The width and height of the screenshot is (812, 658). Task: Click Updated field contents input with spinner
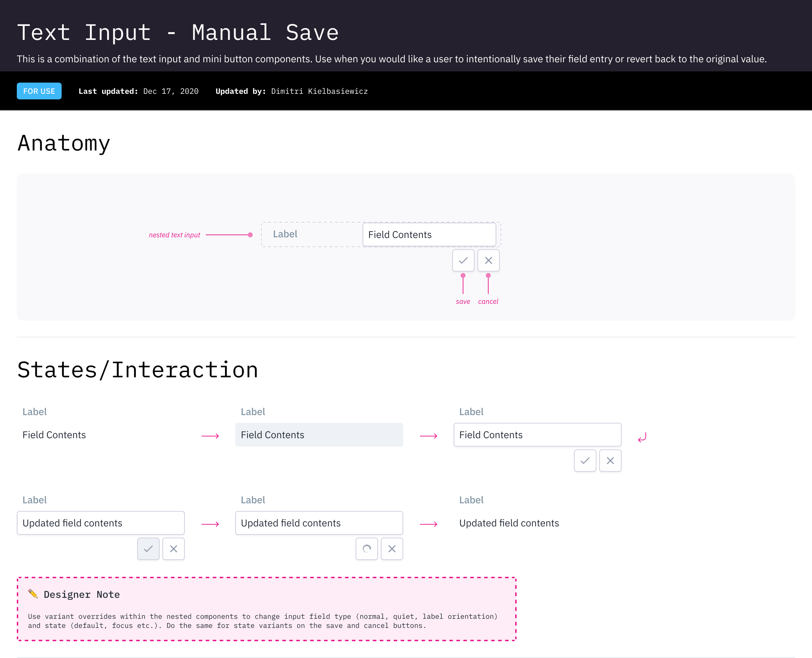(318, 523)
